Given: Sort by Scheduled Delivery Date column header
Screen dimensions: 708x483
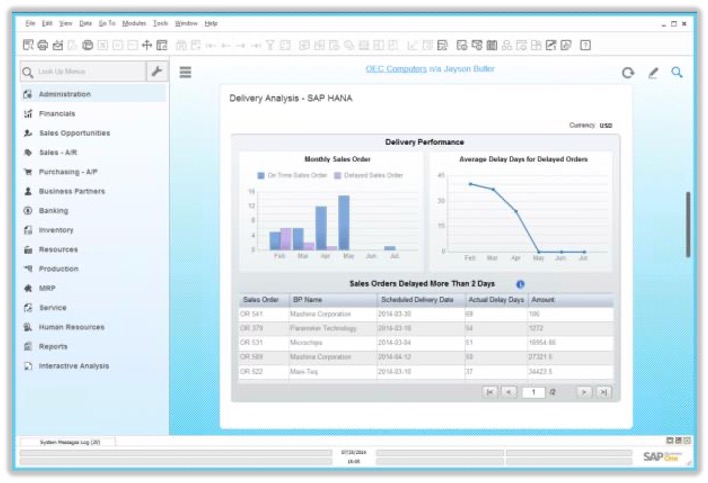Looking at the screenshot, I should click(421, 300).
